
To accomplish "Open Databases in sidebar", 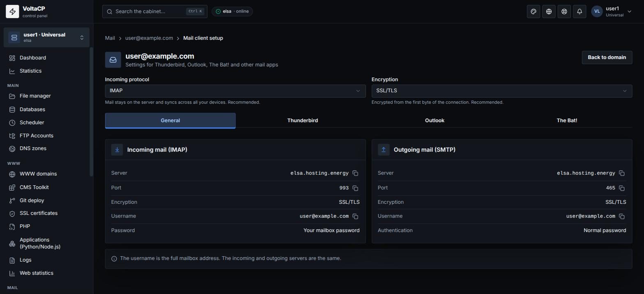I will [x=46, y=109].
